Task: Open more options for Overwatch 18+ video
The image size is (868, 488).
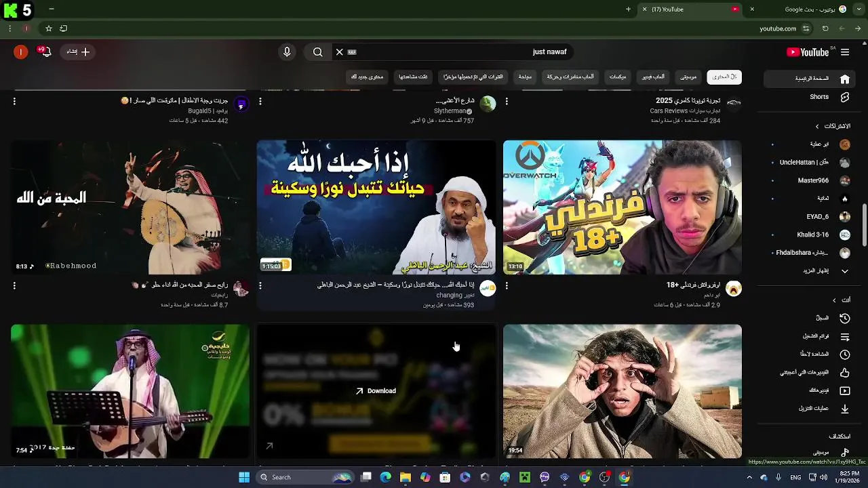Action: click(x=507, y=286)
